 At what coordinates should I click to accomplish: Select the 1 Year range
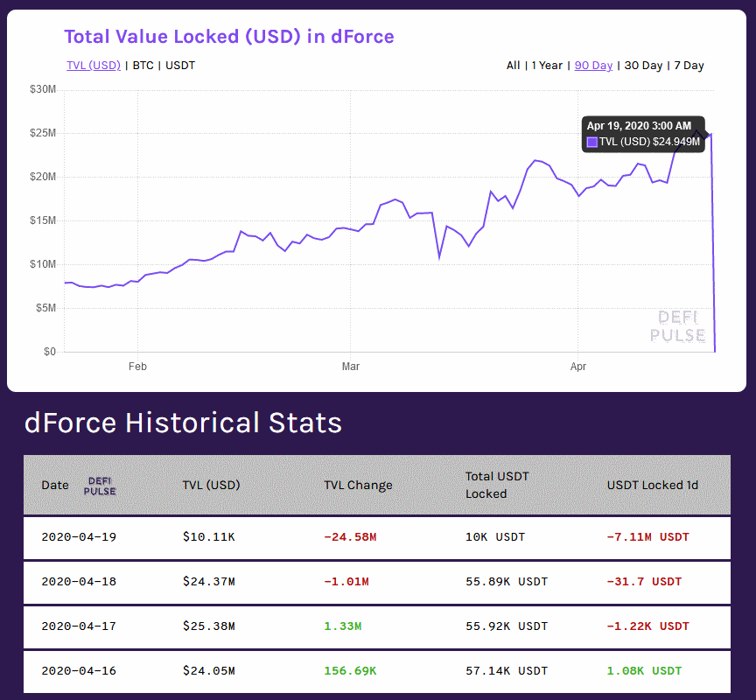pos(547,65)
